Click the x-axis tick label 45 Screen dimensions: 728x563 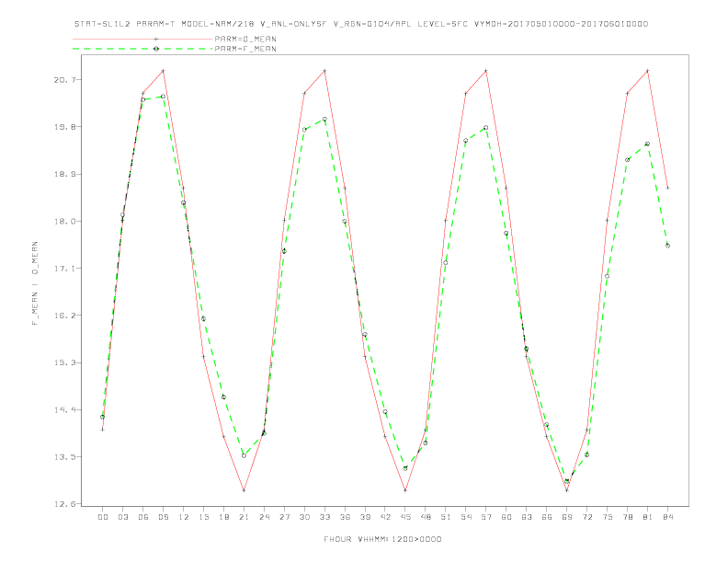click(405, 517)
